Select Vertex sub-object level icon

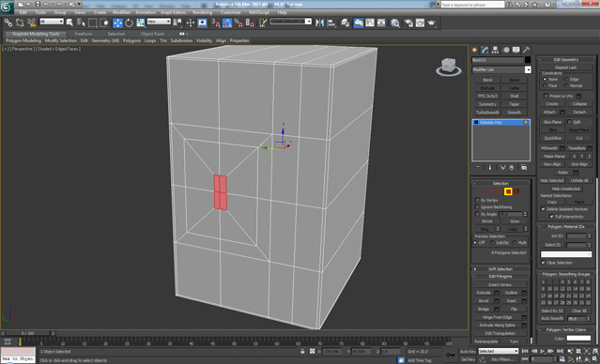coord(482,191)
